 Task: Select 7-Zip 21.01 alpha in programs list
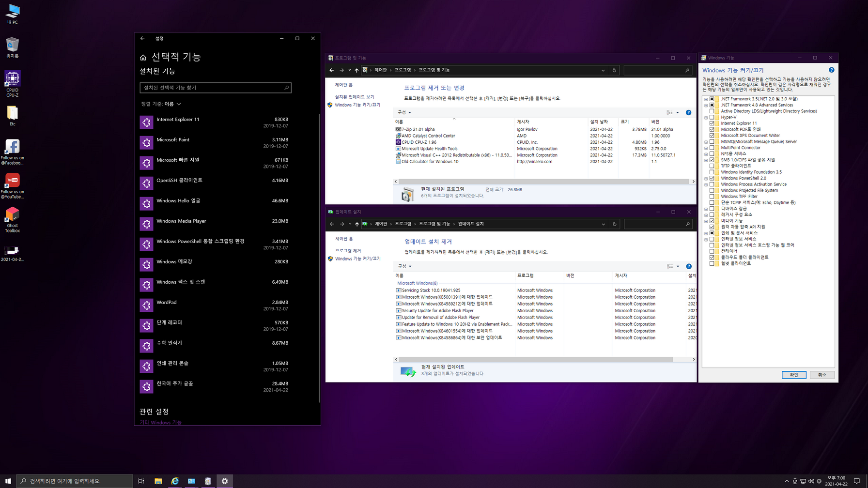(x=418, y=129)
